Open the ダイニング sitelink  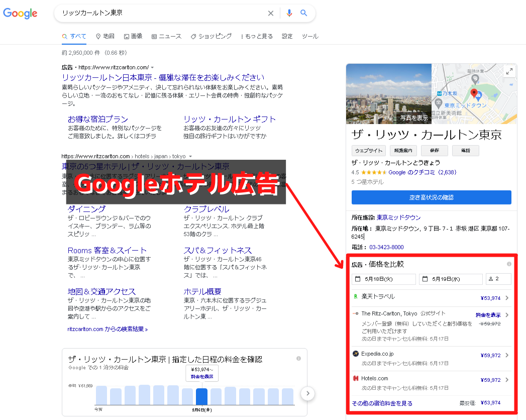[86, 209]
